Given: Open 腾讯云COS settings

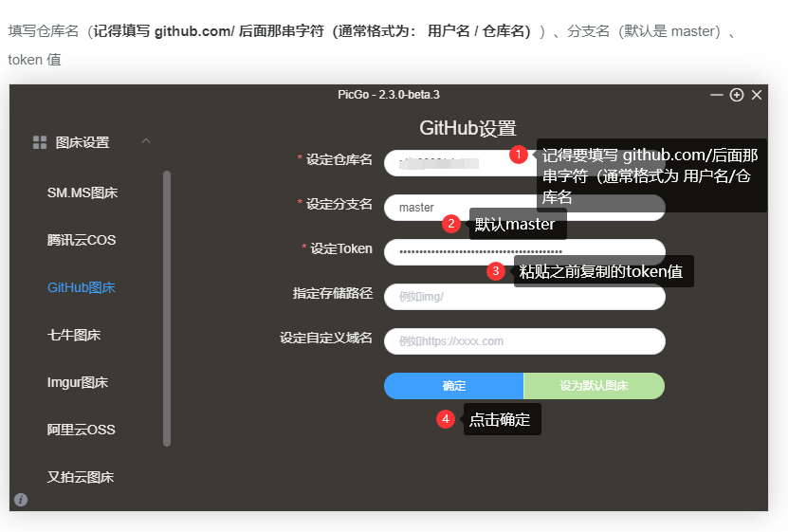Looking at the screenshot, I should click(82, 240).
